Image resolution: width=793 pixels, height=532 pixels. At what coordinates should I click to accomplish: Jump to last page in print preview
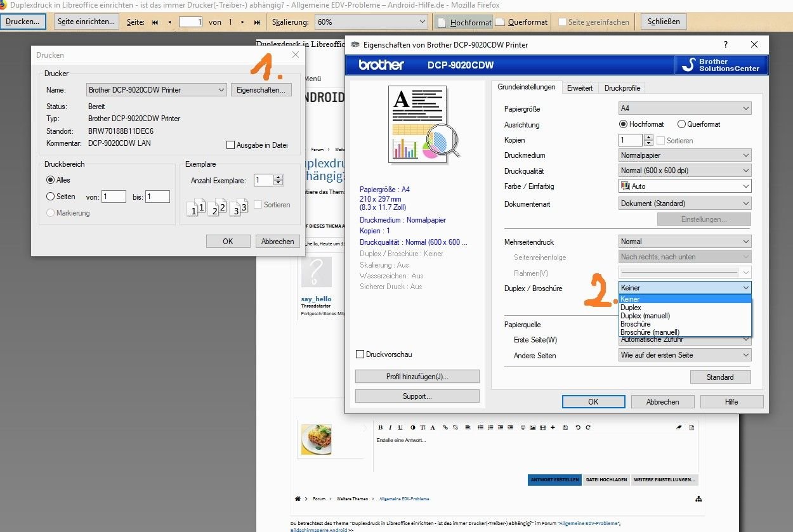click(257, 22)
